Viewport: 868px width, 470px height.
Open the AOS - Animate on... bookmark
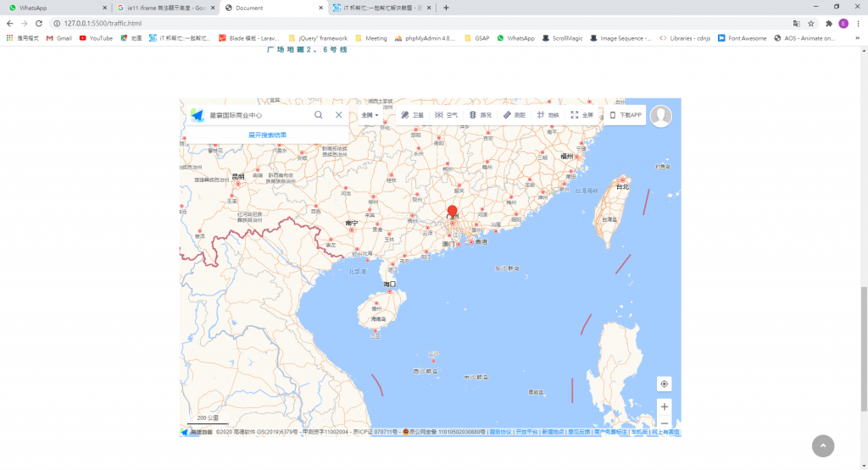tap(804, 38)
